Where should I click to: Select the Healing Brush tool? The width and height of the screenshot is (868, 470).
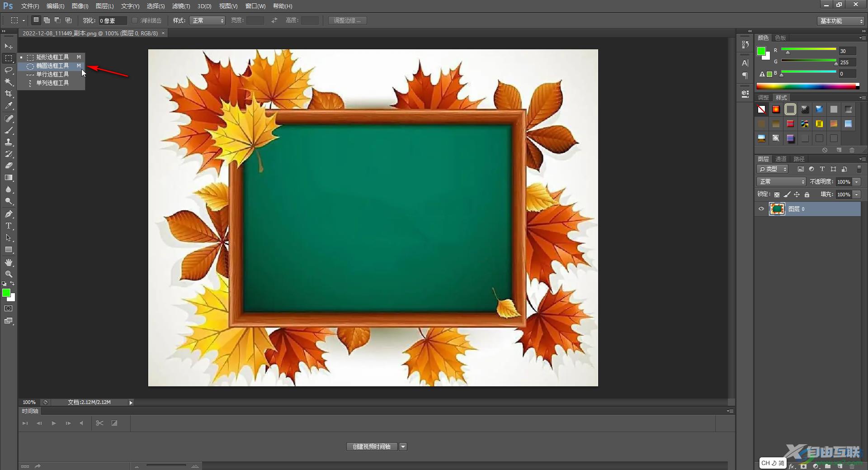tap(9, 119)
